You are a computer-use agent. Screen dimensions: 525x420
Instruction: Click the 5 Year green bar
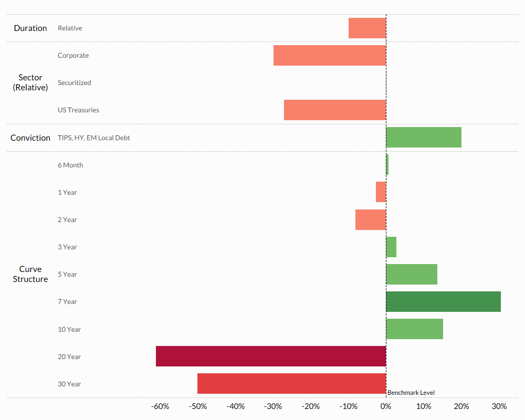coord(412,274)
